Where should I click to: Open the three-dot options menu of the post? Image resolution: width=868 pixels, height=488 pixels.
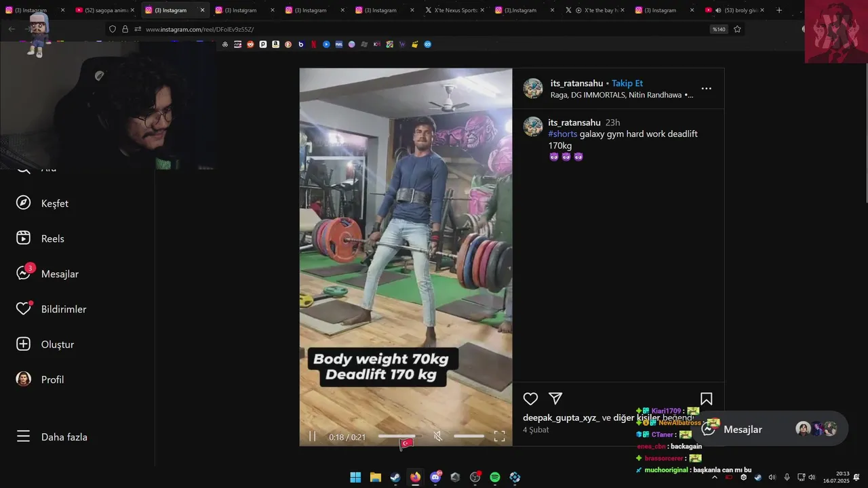click(706, 89)
